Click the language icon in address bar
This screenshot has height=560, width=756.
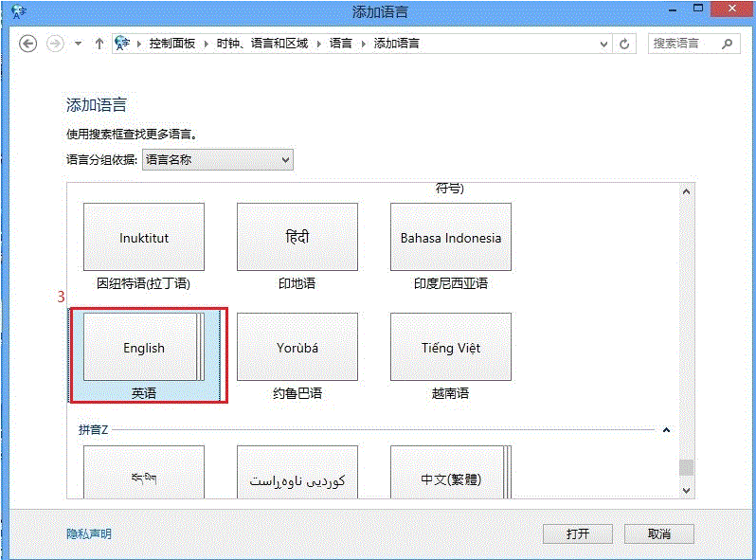tap(122, 44)
